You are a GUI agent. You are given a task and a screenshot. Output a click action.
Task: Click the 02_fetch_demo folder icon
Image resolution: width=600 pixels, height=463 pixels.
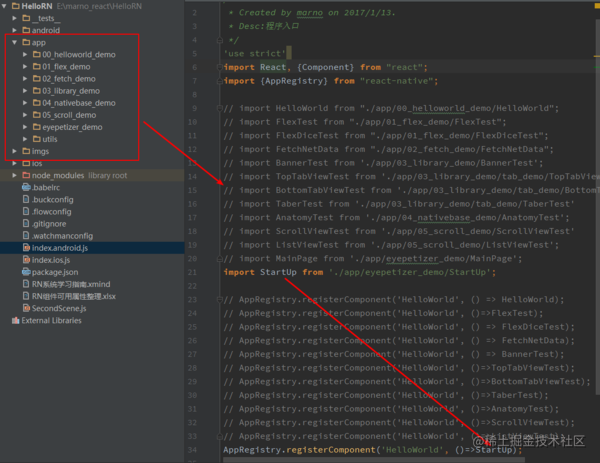click(37, 78)
